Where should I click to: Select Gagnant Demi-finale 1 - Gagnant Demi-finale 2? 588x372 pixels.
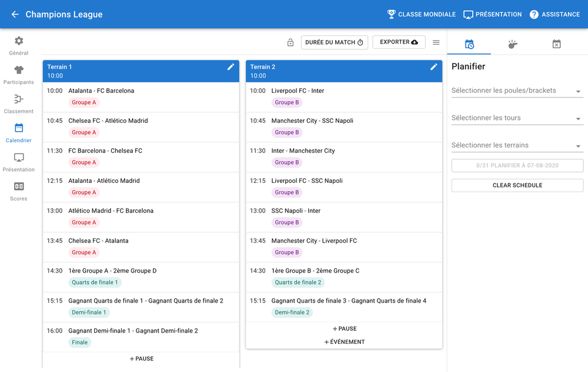tap(141, 337)
